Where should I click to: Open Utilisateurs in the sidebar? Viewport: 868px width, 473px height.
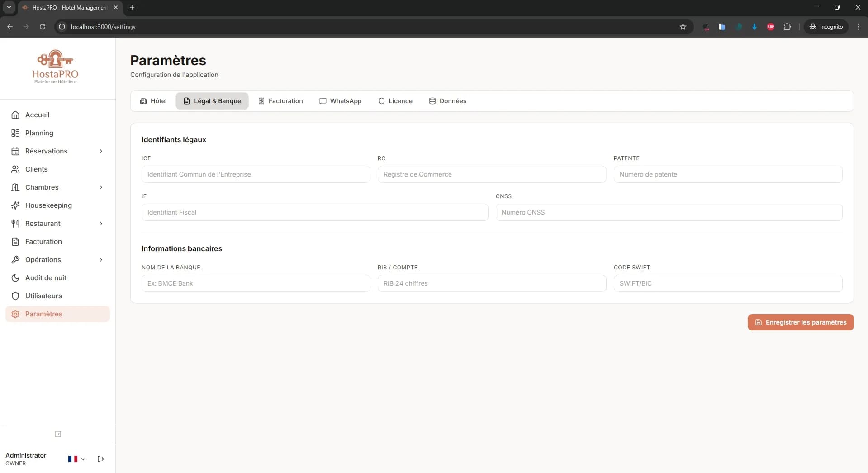pyautogui.click(x=43, y=296)
